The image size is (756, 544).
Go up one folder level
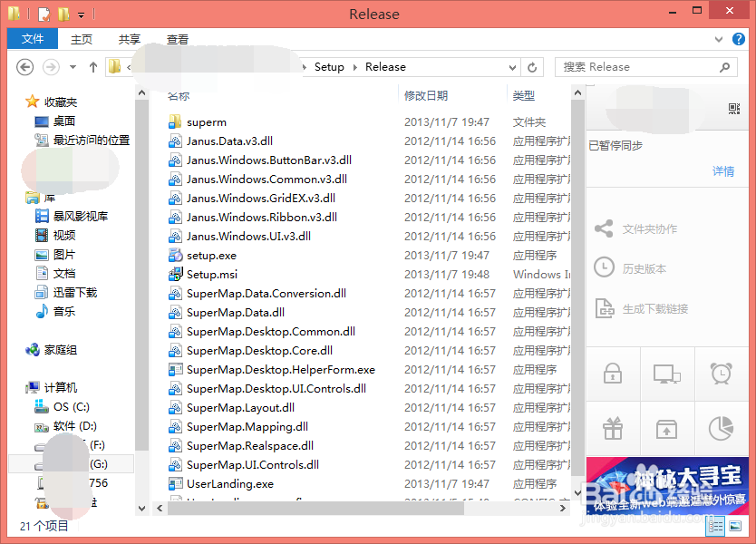click(93, 67)
